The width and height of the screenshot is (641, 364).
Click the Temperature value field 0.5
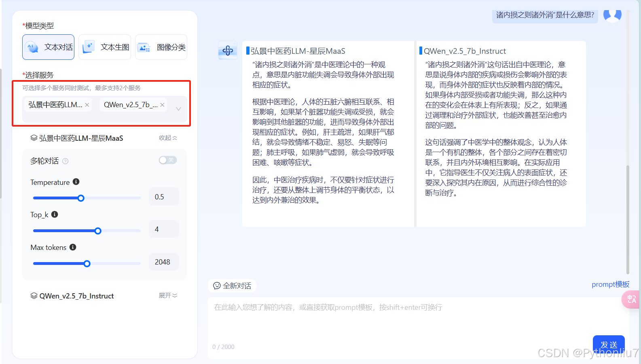click(164, 197)
